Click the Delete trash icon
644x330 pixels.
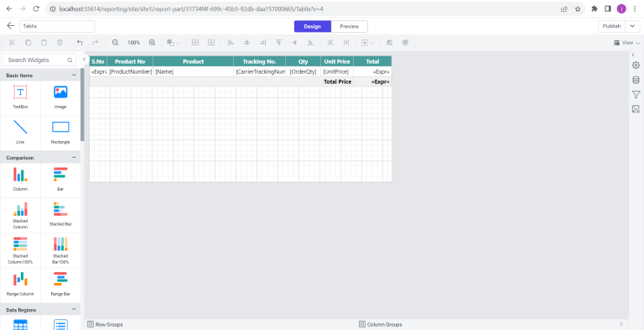(x=60, y=42)
